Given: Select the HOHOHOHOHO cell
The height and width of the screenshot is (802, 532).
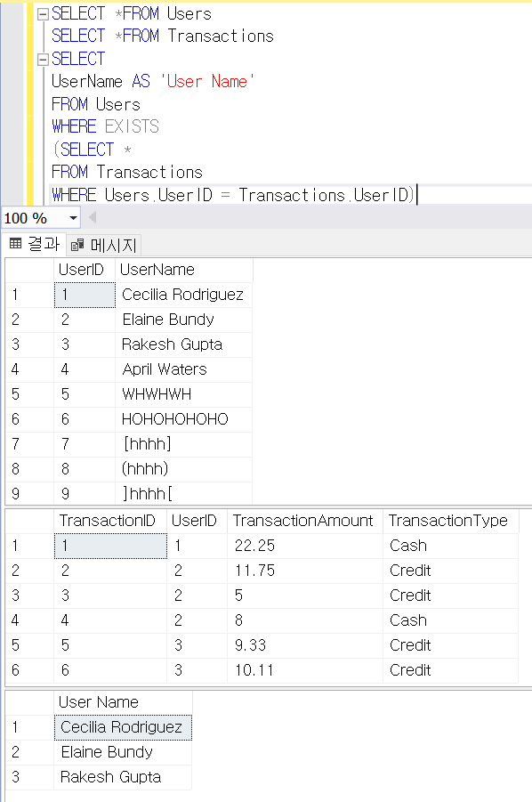Looking at the screenshot, I should click(x=183, y=419).
